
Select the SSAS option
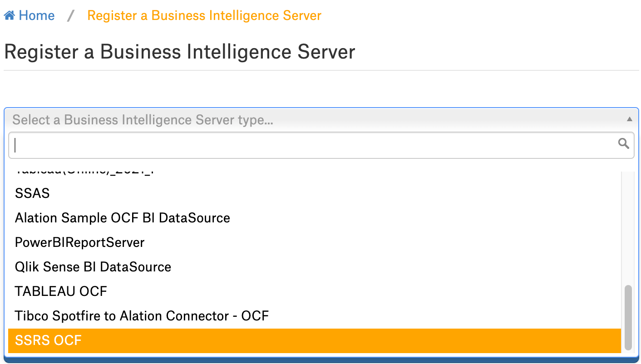coord(315,193)
